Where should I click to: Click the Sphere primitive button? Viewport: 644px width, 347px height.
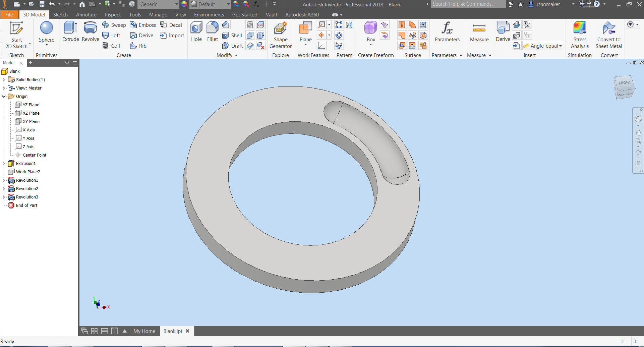point(47,33)
